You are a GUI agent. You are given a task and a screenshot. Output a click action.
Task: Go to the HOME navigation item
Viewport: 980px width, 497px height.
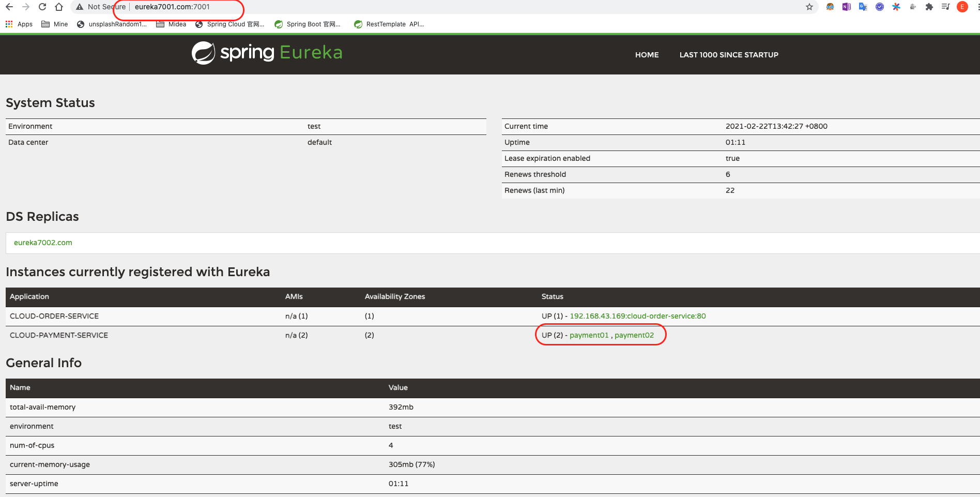point(647,55)
